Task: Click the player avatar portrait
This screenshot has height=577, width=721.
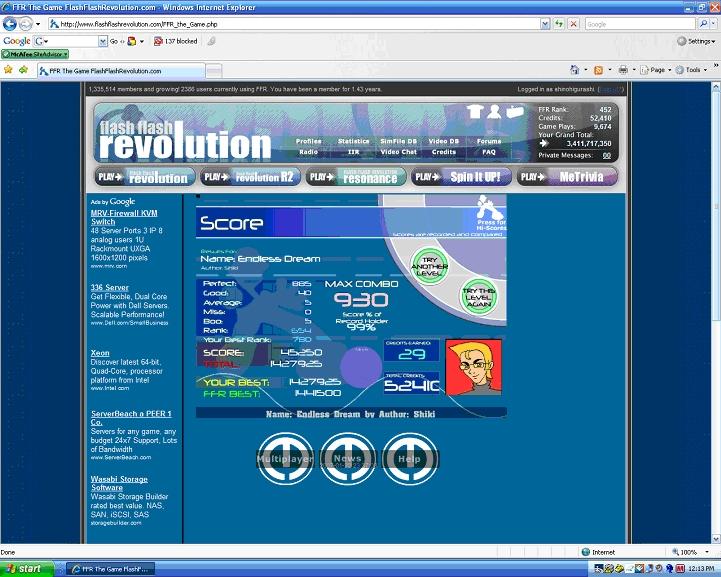Action: (474, 367)
